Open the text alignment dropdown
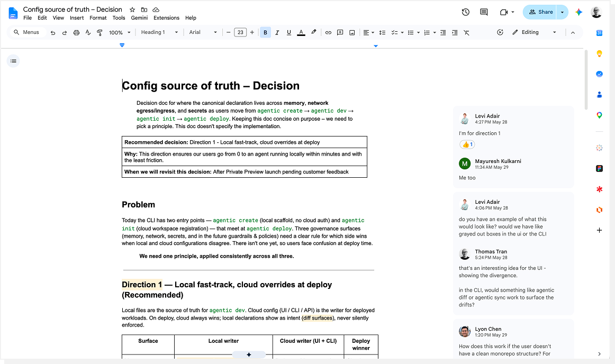Image resolution: width=615 pixels, height=364 pixels. coord(368,33)
